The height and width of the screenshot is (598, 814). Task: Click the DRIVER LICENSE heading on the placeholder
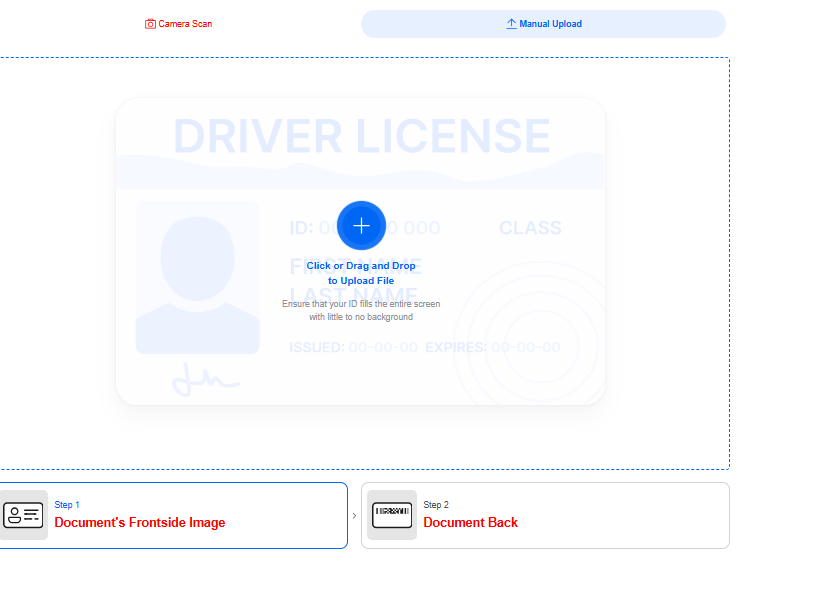(361, 137)
